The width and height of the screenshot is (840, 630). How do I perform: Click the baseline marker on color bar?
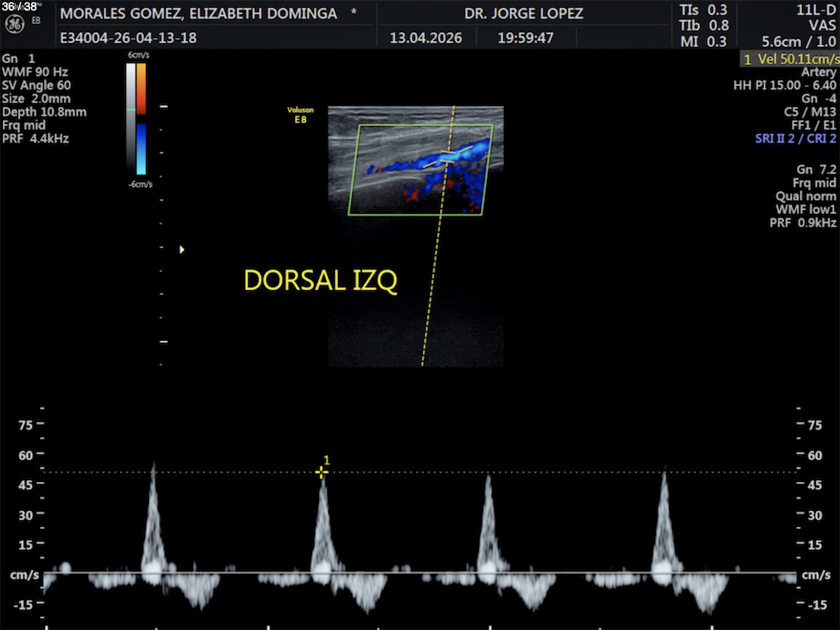131,110
